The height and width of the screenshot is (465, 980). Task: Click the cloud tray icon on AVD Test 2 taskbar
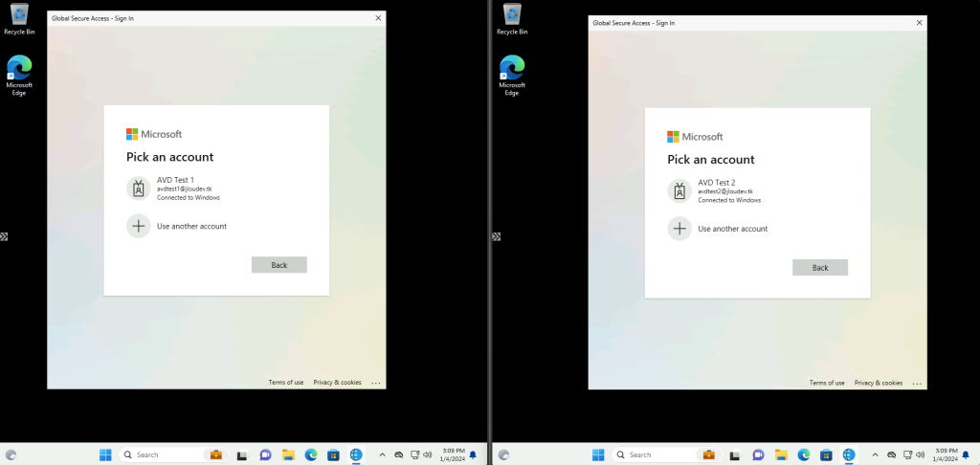892,455
